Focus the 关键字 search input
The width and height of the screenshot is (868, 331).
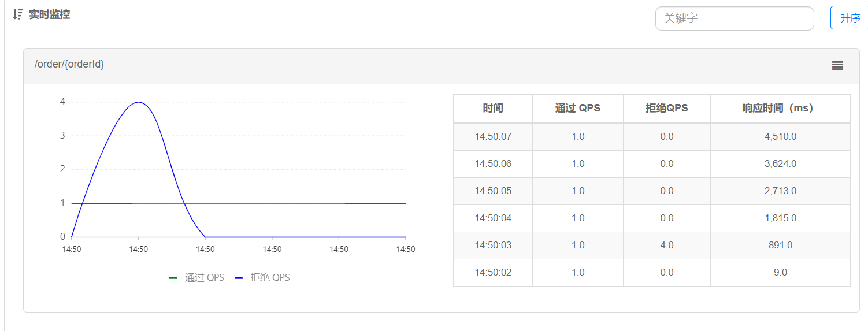click(x=735, y=18)
